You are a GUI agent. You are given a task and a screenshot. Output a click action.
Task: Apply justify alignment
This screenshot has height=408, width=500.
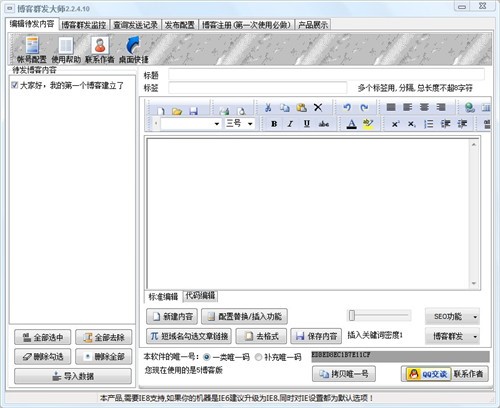[391, 107]
